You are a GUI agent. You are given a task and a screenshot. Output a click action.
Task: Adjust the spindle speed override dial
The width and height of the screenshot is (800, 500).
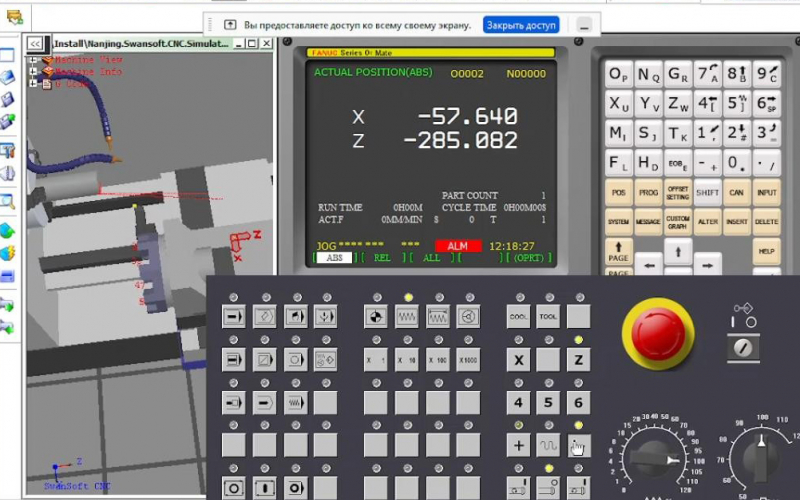[763, 458]
